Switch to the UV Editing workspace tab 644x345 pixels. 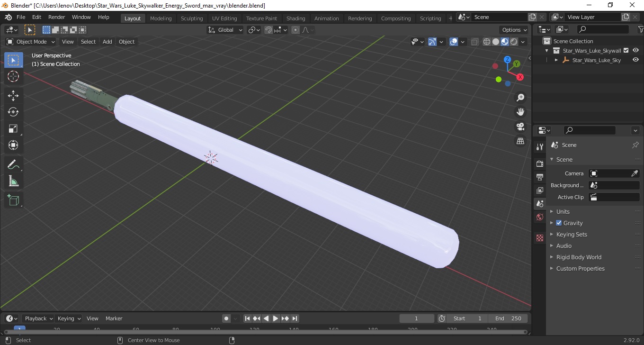pos(224,18)
